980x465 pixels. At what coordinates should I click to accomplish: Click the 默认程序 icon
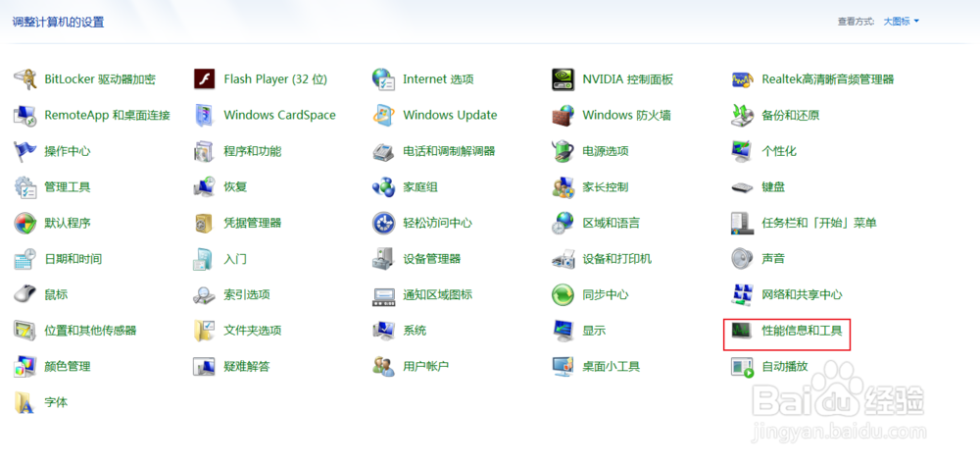25,223
